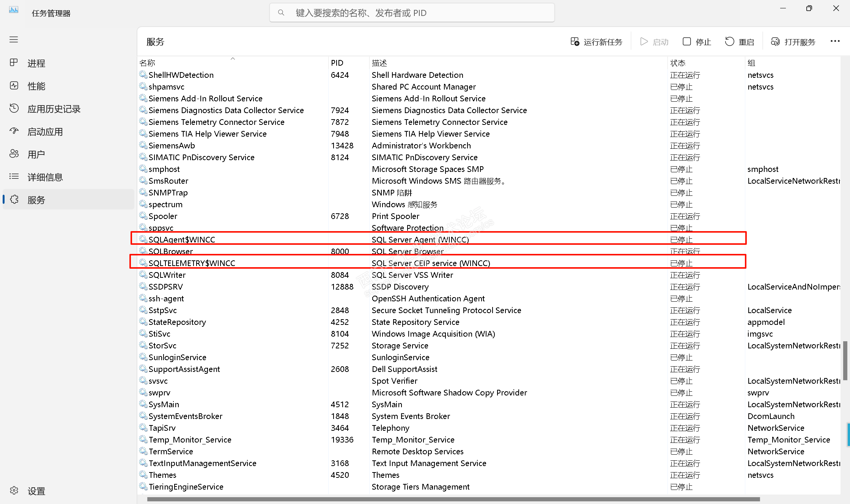Click the search box for name or PID
Screen dimensions: 850x504
[412, 13]
